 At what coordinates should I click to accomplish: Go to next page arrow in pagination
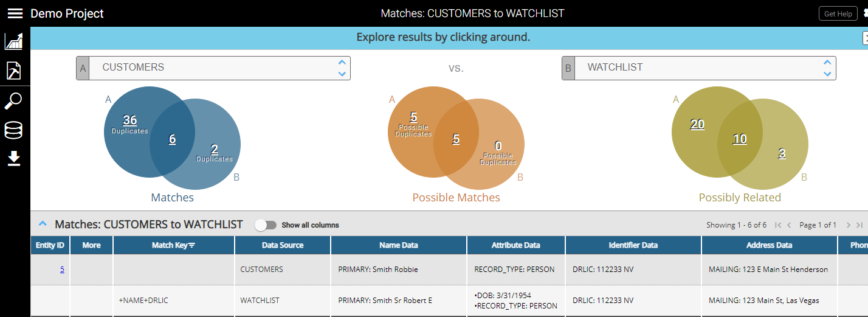pyautogui.click(x=849, y=225)
